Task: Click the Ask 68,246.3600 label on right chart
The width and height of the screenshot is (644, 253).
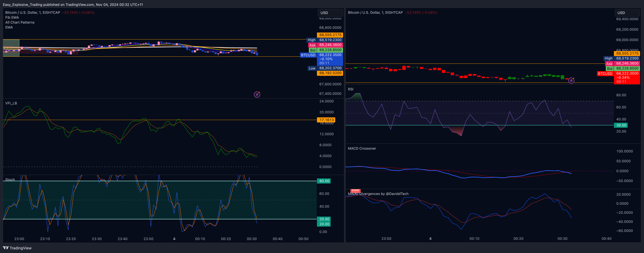Action: [x=623, y=63]
